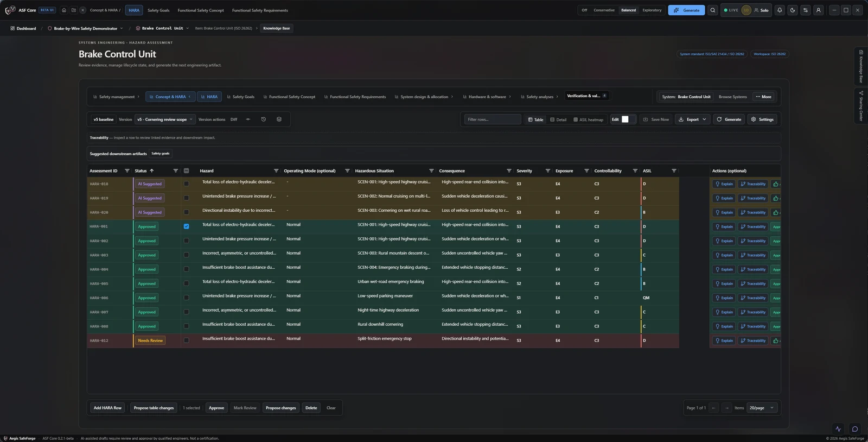This screenshot has height=442, width=868.
Task: Click the Filter rows input field
Action: coord(493,119)
